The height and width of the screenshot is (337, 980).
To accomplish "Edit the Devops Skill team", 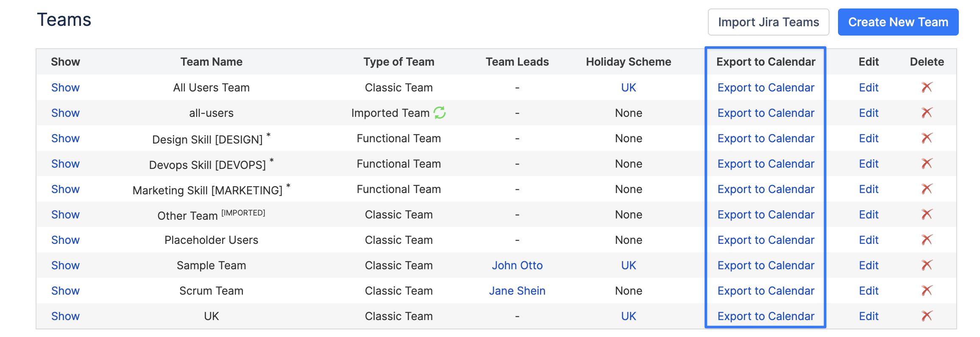I will coord(869,164).
